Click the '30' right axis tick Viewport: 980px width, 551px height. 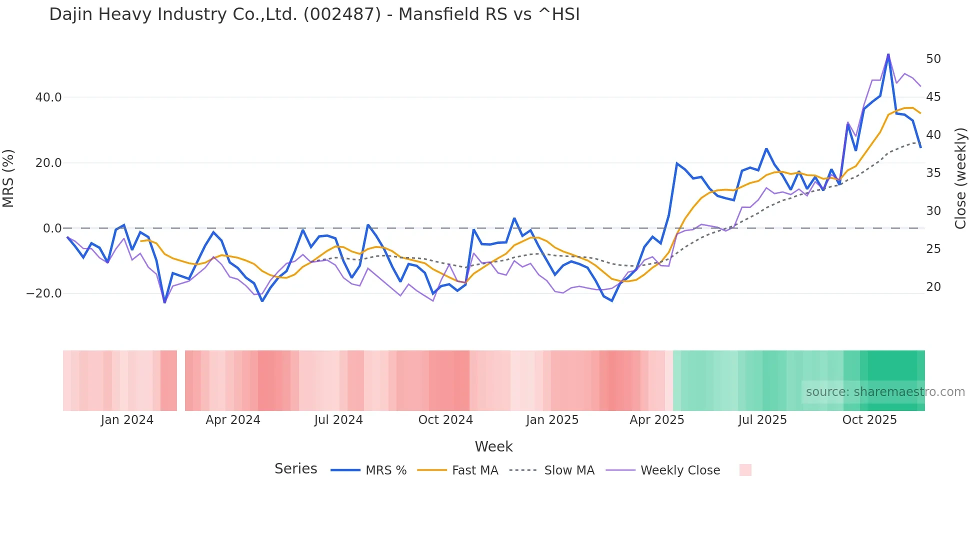[933, 211]
